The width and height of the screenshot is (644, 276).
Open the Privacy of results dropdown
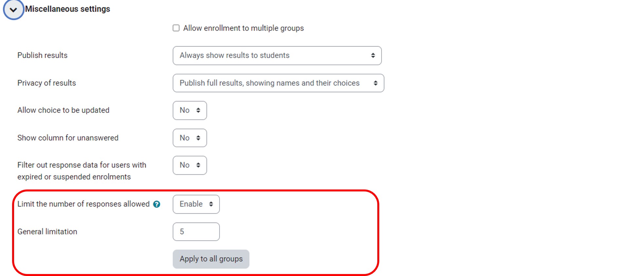tap(278, 83)
